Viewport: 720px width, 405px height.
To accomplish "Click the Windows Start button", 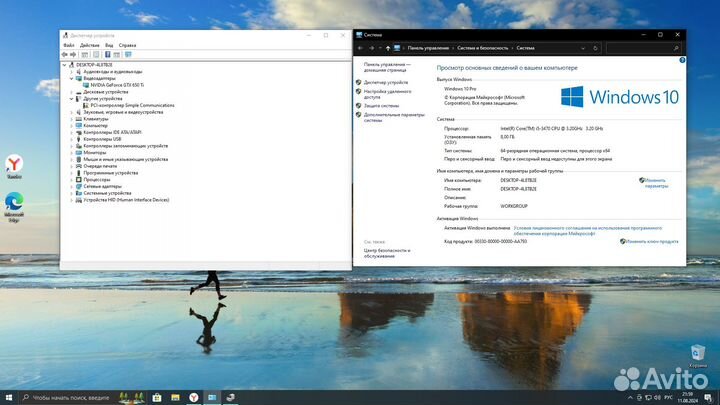I will click(x=7, y=397).
